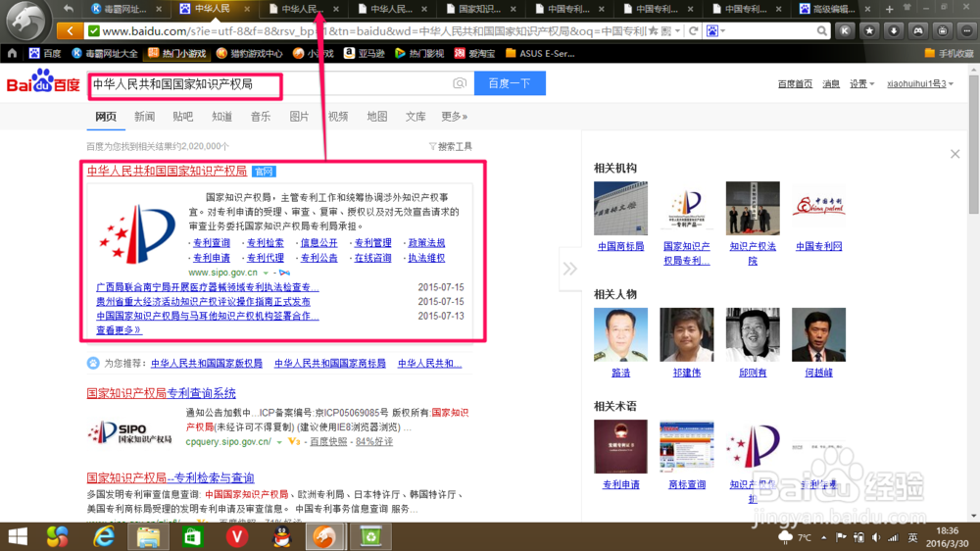Click 商标查询 term thumbnail

click(x=687, y=446)
